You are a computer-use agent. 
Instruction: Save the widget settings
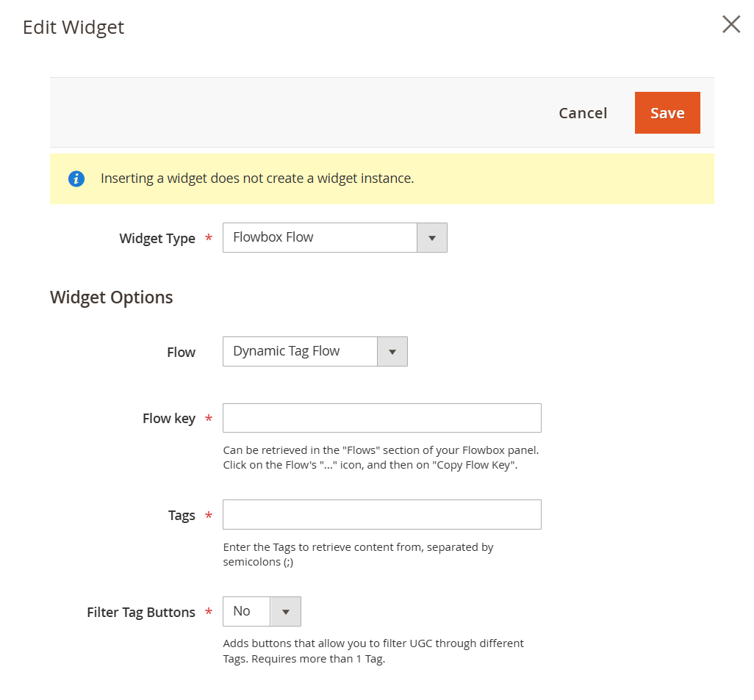pos(667,113)
